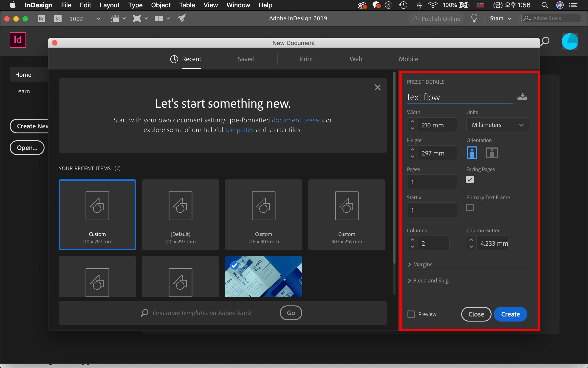Switch to the Saved tab
This screenshot has height=368, width=588.
coord(246,59)
